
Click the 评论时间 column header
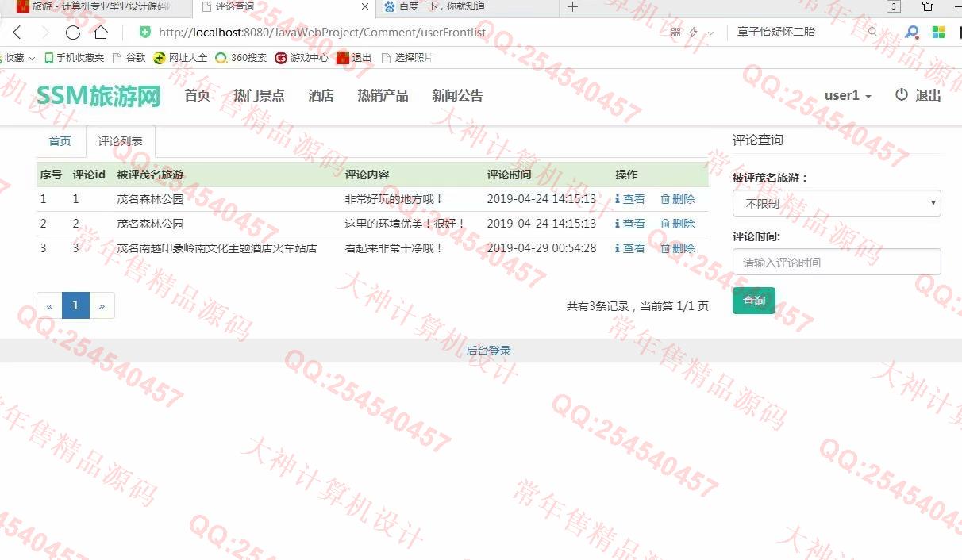509,175
